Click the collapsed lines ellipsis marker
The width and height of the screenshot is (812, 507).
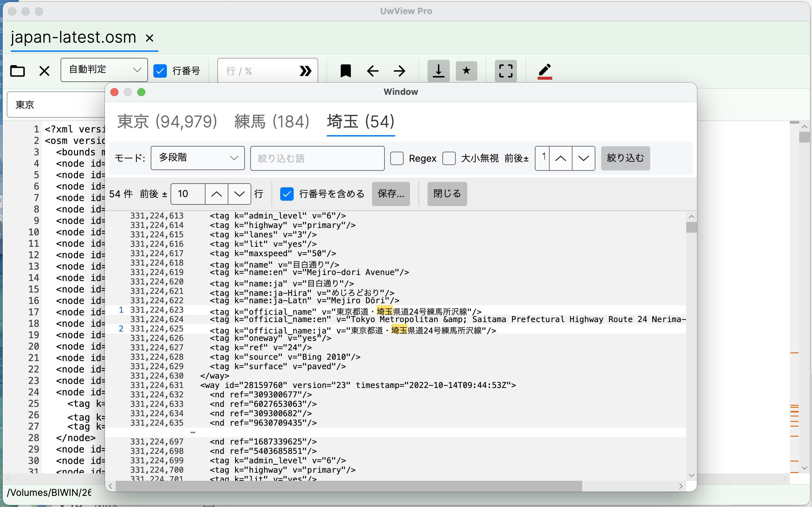click(193, 432)
